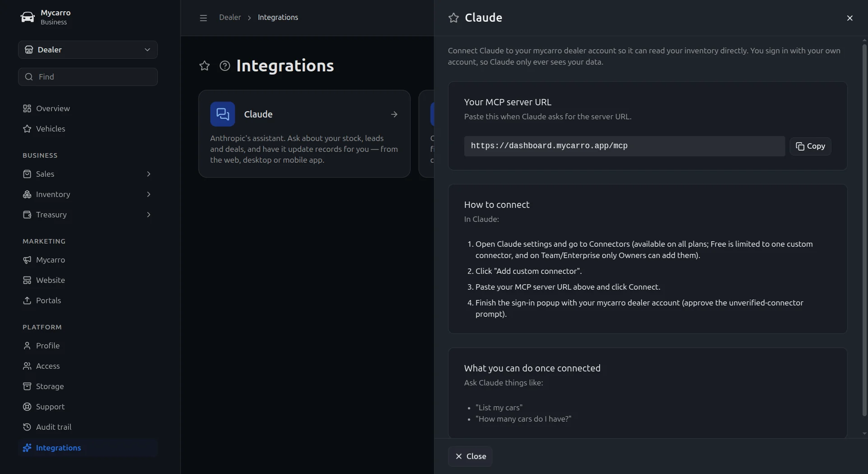Click the Access menu label
Screen dimensions: 868x474
click(x=48, y=366)
